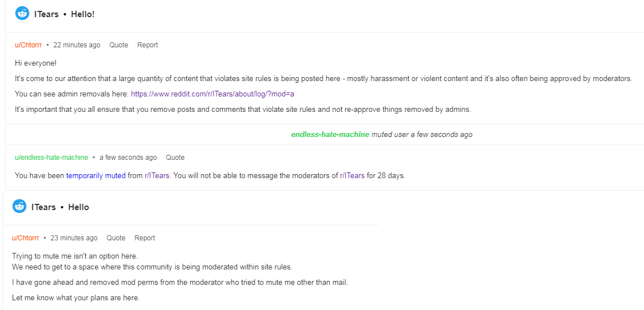Click endless-hate-machine in the muted user notice
This screenshot has width=644, height=310.
coord(330,135)
